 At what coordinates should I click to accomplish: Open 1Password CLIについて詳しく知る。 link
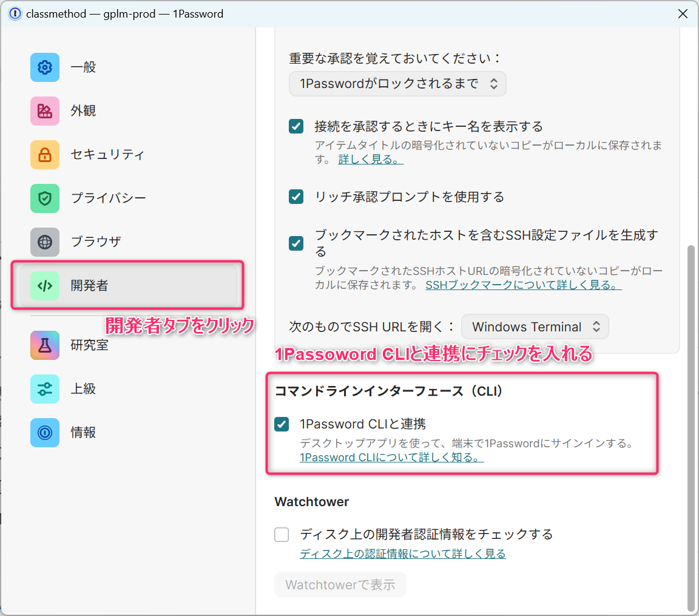(x=392, y=458)
